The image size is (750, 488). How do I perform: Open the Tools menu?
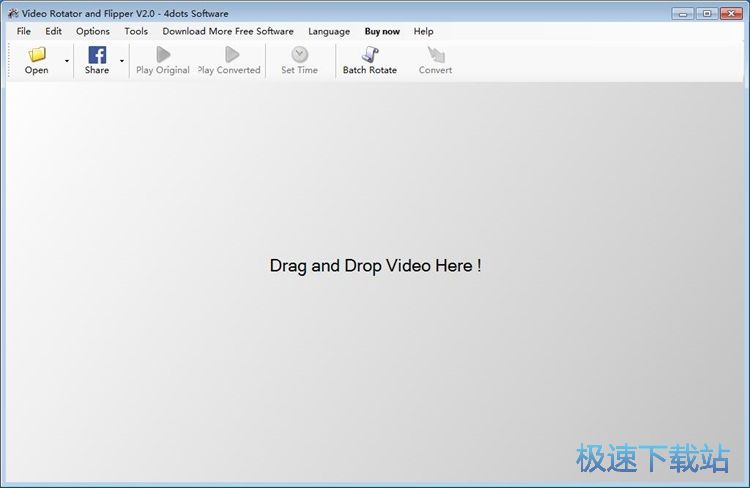pos(136,31)
